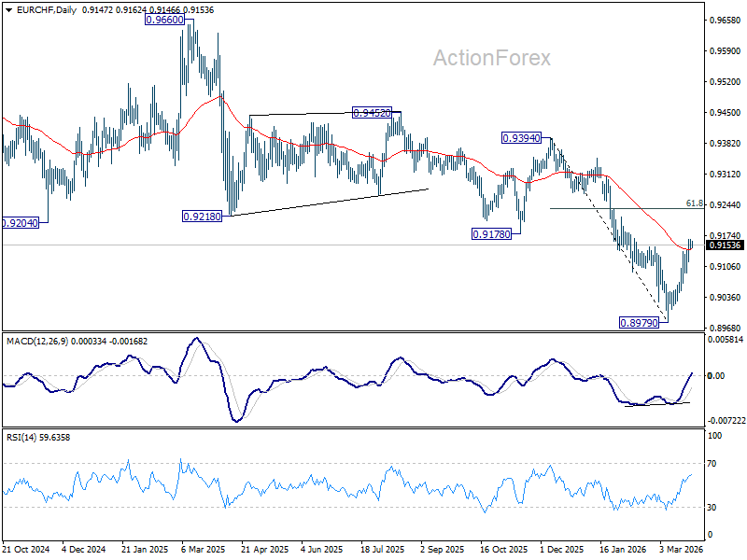Click the 0.92180 low price label
Screen dimensions: 747x560
coord(202,217)
